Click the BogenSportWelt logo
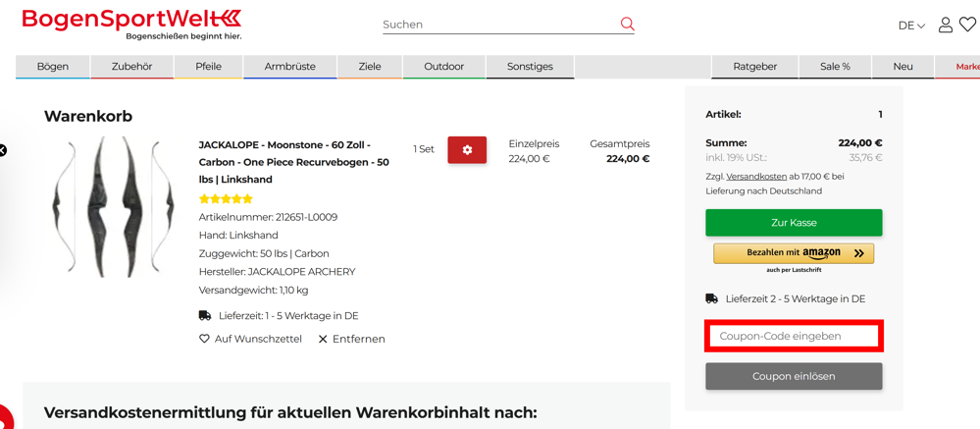Image resolution: width=980 pixels, height=429 pixels. [x=131, y=24]
